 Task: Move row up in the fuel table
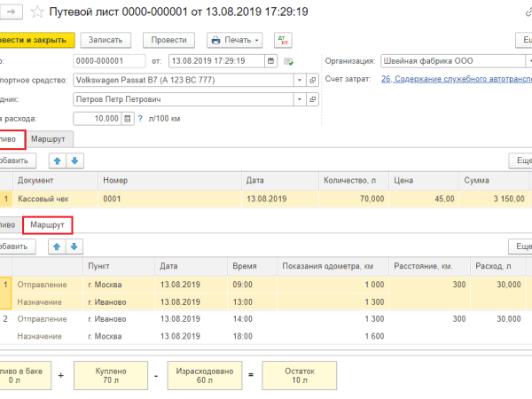(59, 160)
